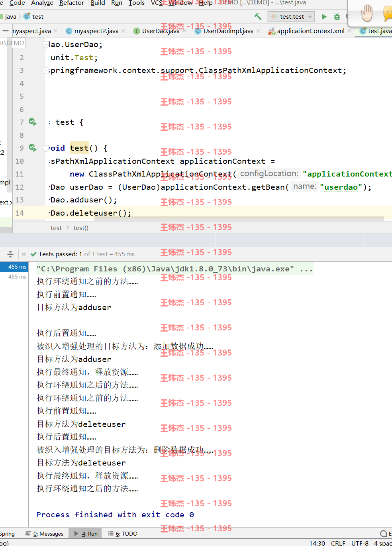Open the Code menu

click(17, 3)
